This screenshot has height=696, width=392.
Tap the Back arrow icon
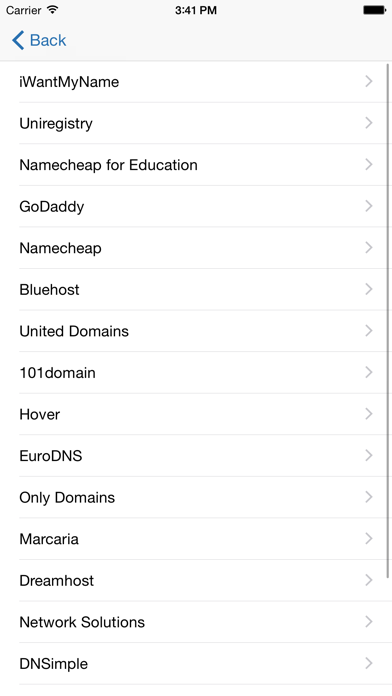(x=18, y=40)
